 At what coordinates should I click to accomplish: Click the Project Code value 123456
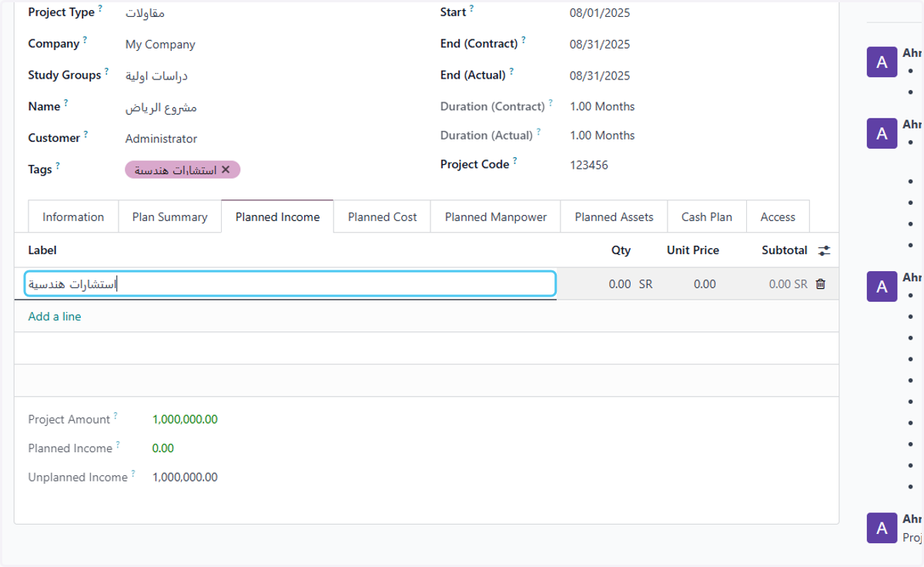coord(589,165)
